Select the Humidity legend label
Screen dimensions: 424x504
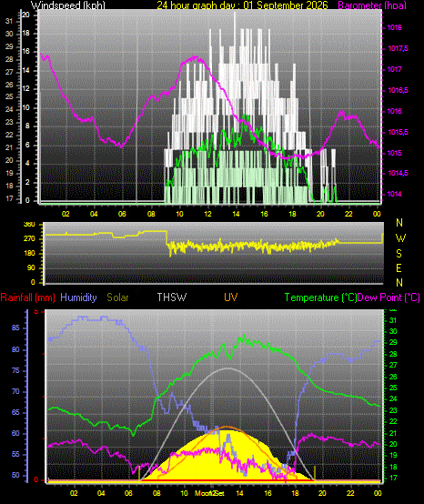tap(78, 297)
